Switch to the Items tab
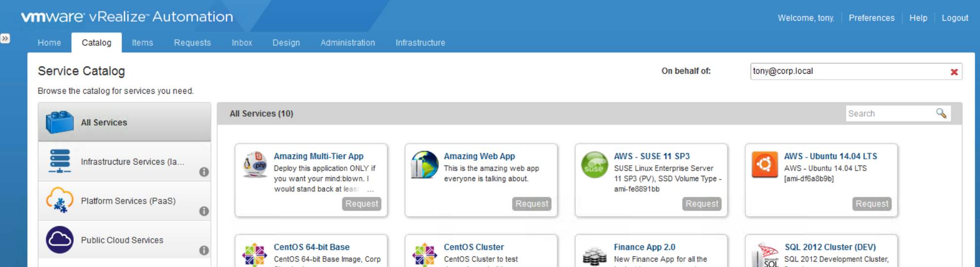 pos(142,43)
